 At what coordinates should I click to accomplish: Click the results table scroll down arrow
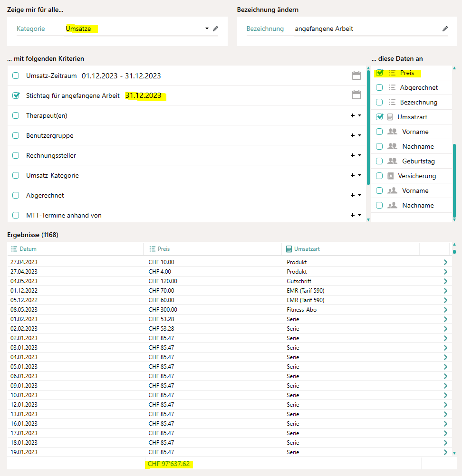click(454, 453)
